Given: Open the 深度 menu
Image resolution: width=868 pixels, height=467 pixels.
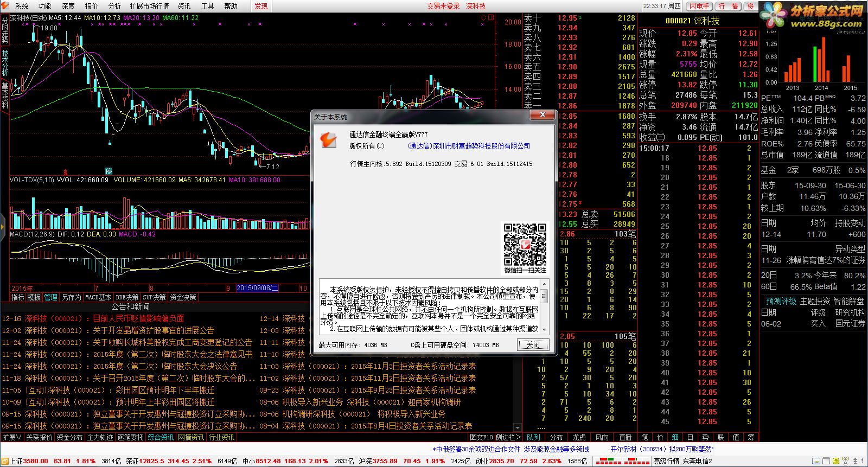Looking at the screenshot, I should [x=68, y=6].
